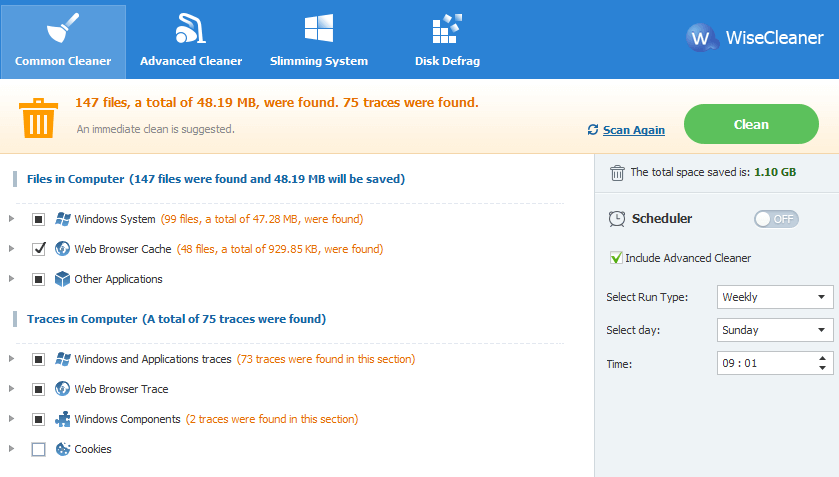Open the Select Run Type dropdown
Screen dimensions: 839x477
click(775, 297)
